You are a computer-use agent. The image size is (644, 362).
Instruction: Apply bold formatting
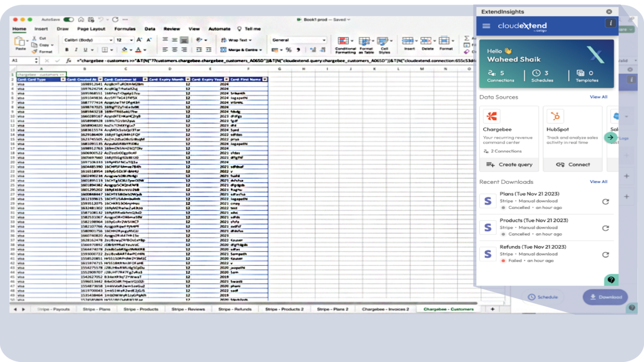(67, 49)
